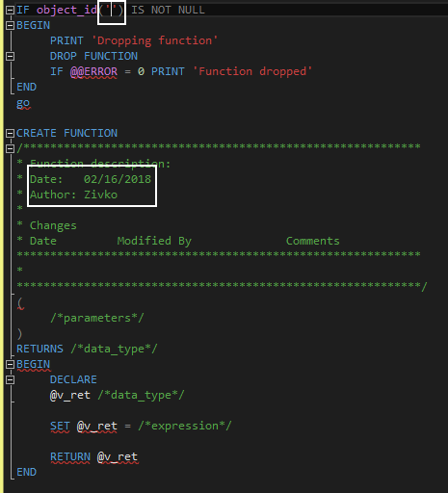
Task: Collapse the asterisk comment header block
Action: pos(11,148)
